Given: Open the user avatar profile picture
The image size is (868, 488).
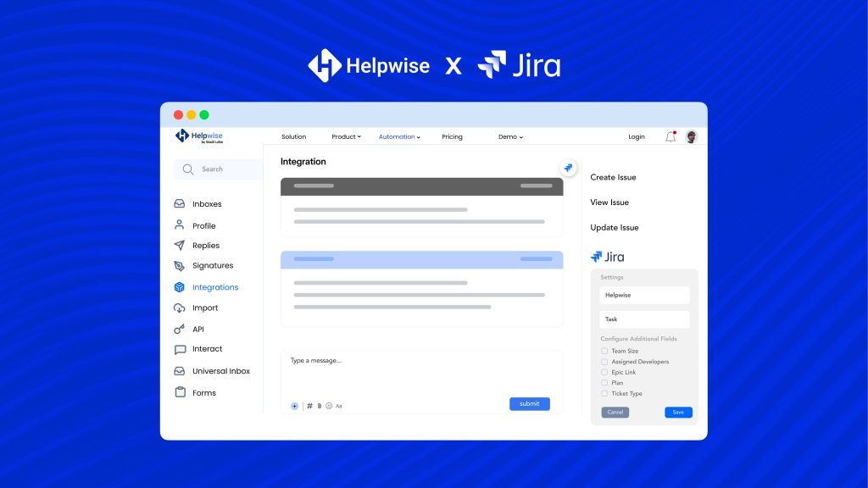Looking at the screenshot, I should (691, 136).
